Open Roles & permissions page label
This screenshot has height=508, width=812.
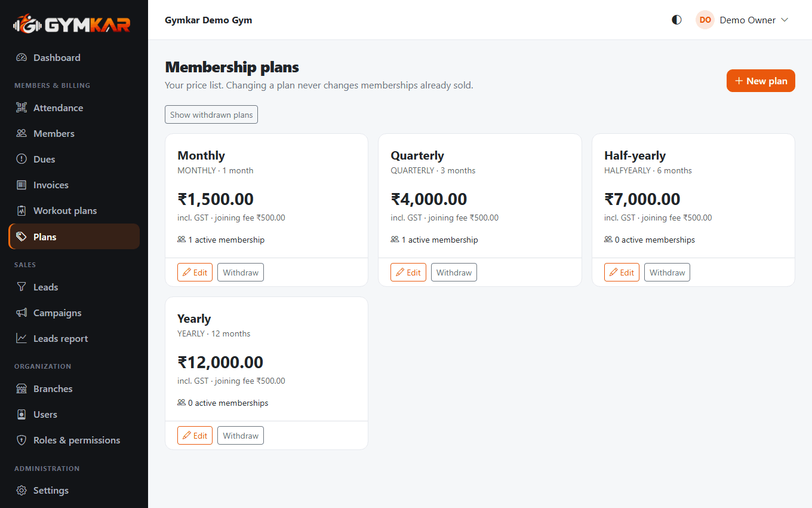pos(76,440)
